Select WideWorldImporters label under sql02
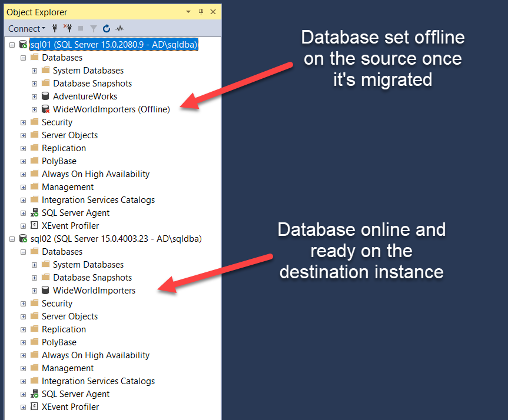Screen dimensions: 508x420 (94, 291)
